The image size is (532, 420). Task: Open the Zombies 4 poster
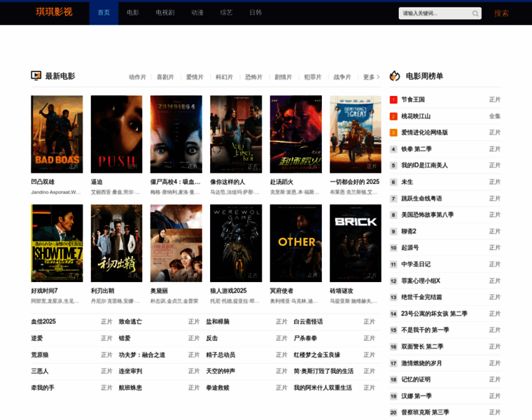click(176, 134)
